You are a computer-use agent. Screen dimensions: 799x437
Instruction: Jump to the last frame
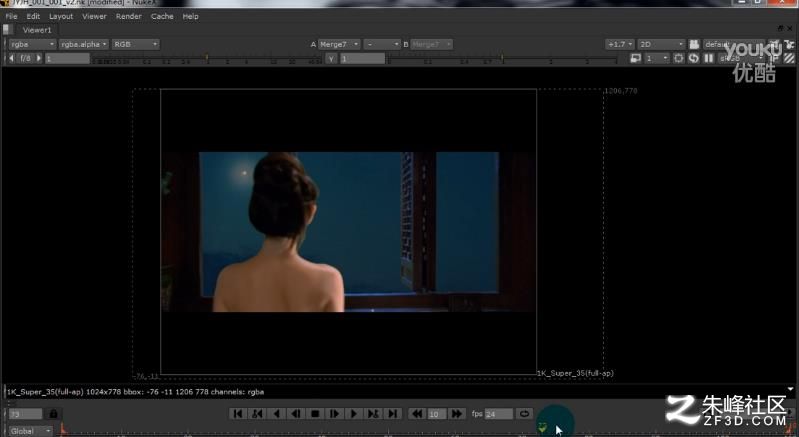393,414
